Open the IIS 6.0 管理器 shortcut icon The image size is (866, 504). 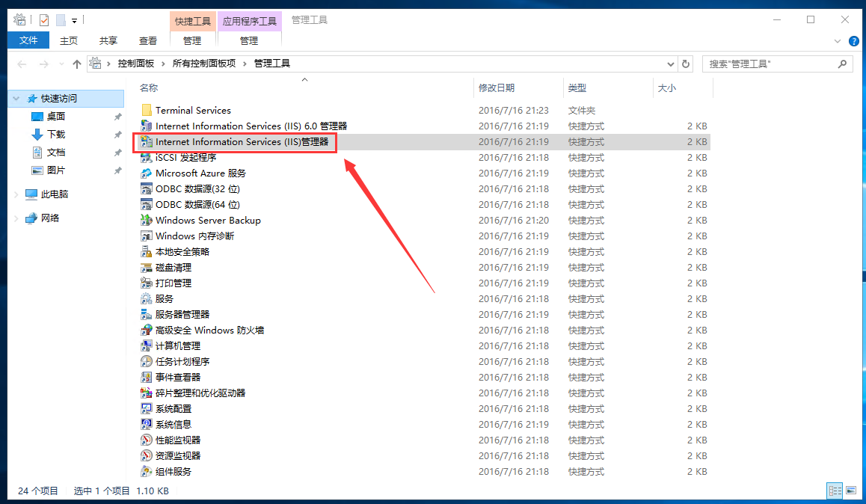coord(147,126)
